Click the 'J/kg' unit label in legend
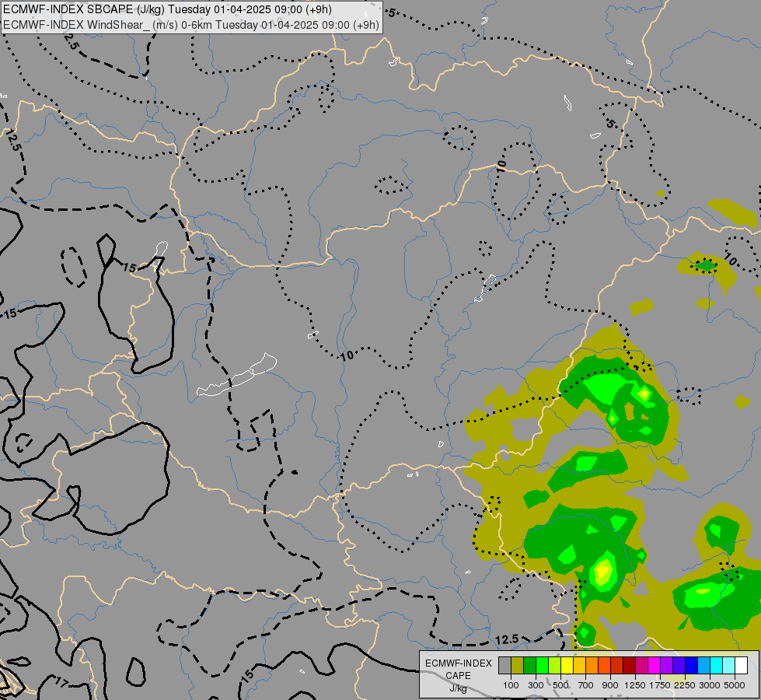Viewport: 761px width, 700px height. pyautogui.click(x=458, y=688)
